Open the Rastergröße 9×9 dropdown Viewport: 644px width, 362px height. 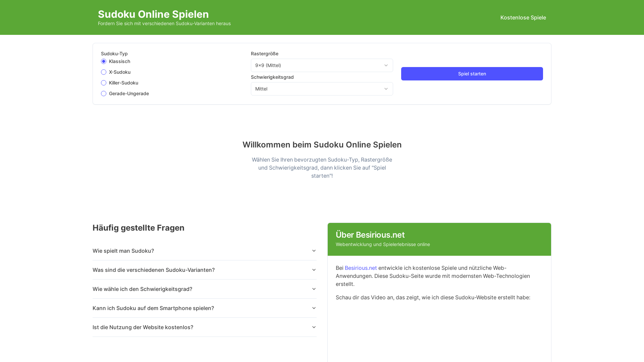tap(322, 65)
